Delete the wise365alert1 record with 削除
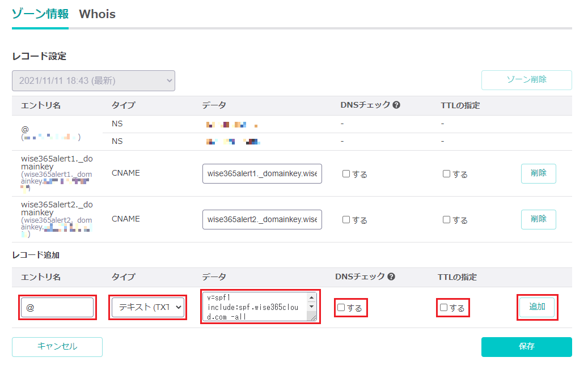Viewport: 588px width, 370px height. coord(538,173)
